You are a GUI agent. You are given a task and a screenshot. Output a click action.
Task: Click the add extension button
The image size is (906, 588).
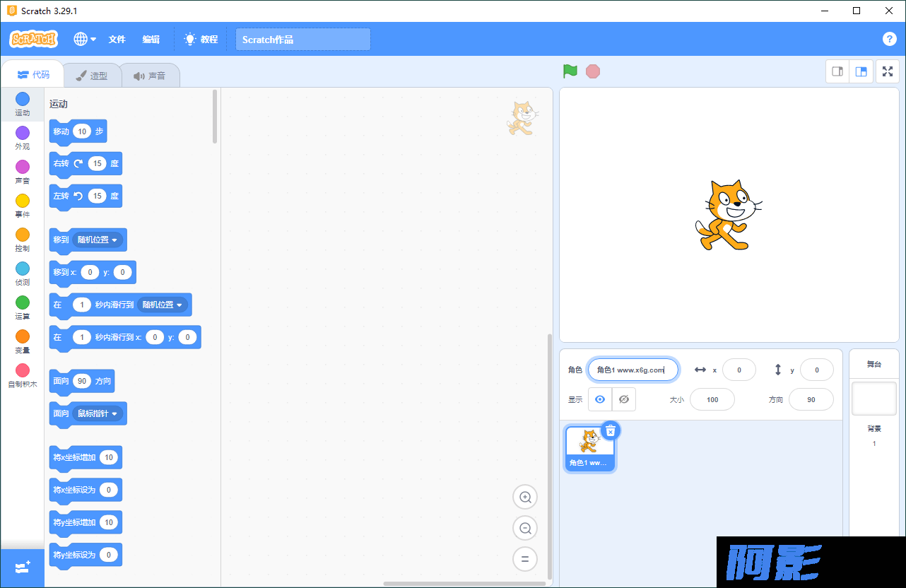23,568
